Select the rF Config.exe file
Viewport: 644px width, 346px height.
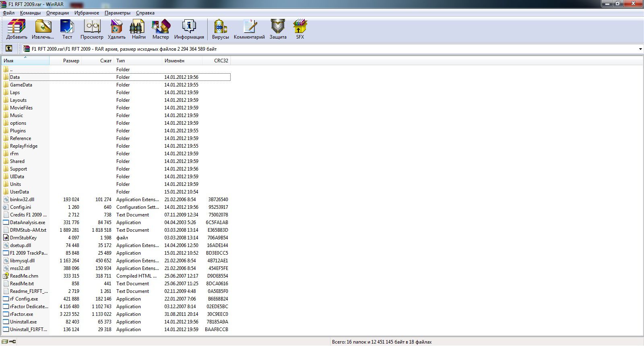[24, 299]
